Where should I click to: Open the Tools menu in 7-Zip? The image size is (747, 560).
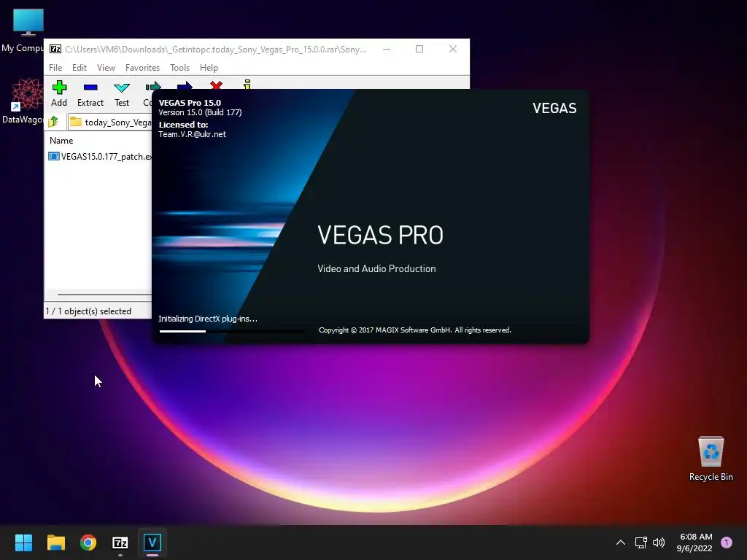[179, 68]
